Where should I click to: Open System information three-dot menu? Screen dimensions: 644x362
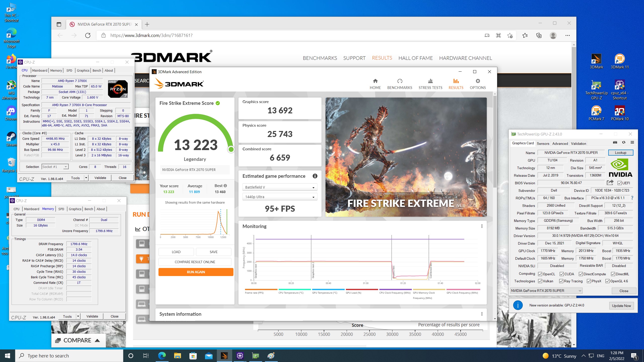(482, 314)
